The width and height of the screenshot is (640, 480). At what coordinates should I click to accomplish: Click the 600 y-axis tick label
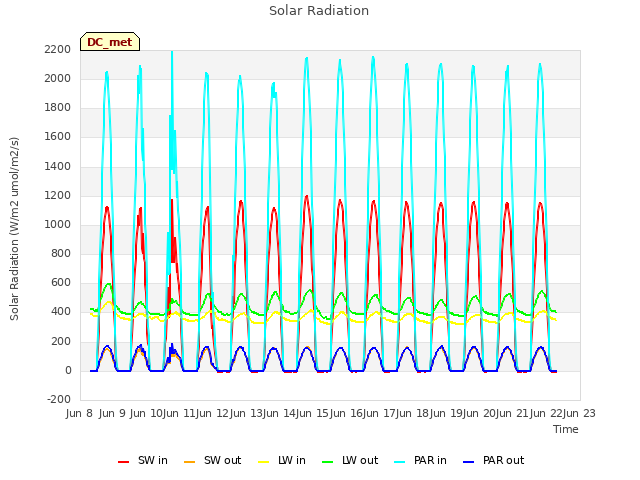pyautogui.click(x=61, y=282)
